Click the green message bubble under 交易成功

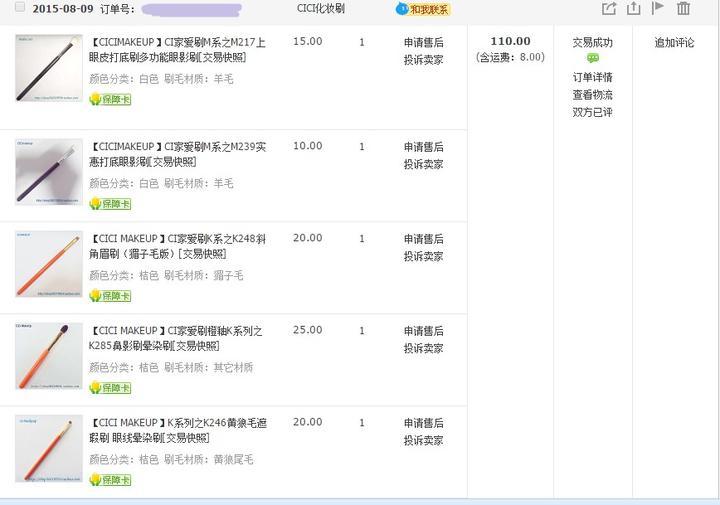[592, 58]
